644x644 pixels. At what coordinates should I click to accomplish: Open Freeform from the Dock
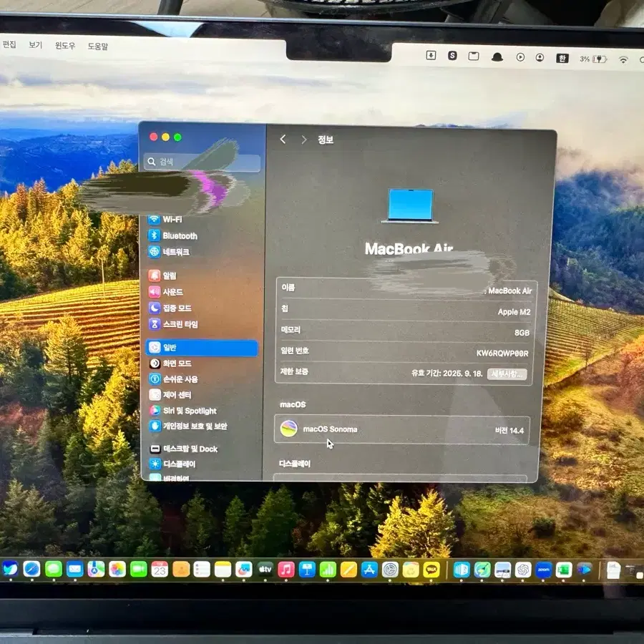[x=244, y=570]
